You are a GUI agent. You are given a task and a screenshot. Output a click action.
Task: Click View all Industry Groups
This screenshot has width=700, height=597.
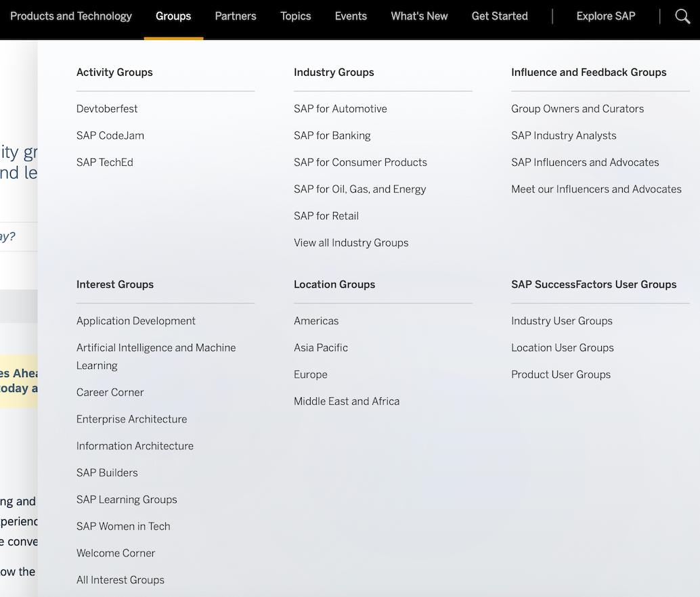(351, 243)
